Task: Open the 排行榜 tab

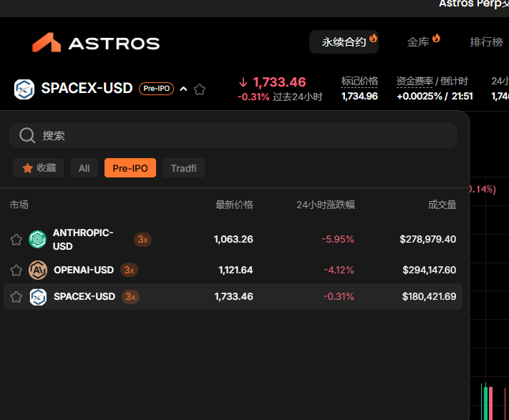Action: pyautogui.click(x=486, y=41)
